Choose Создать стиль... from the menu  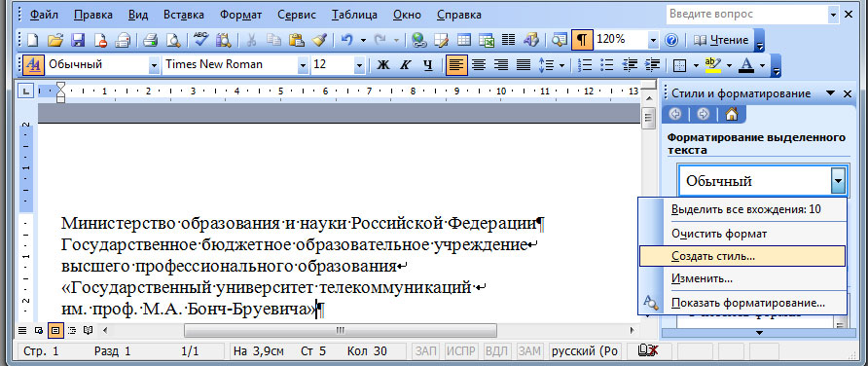click(741, 256)
